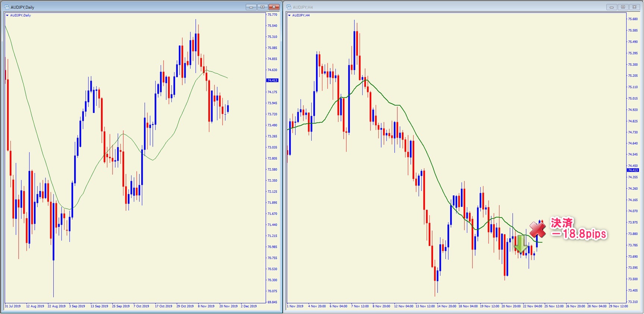The width and height of the screenshot is (644, 314).
Task: Click the 19 Nov 12:00 time label
Action: point(489,306)
